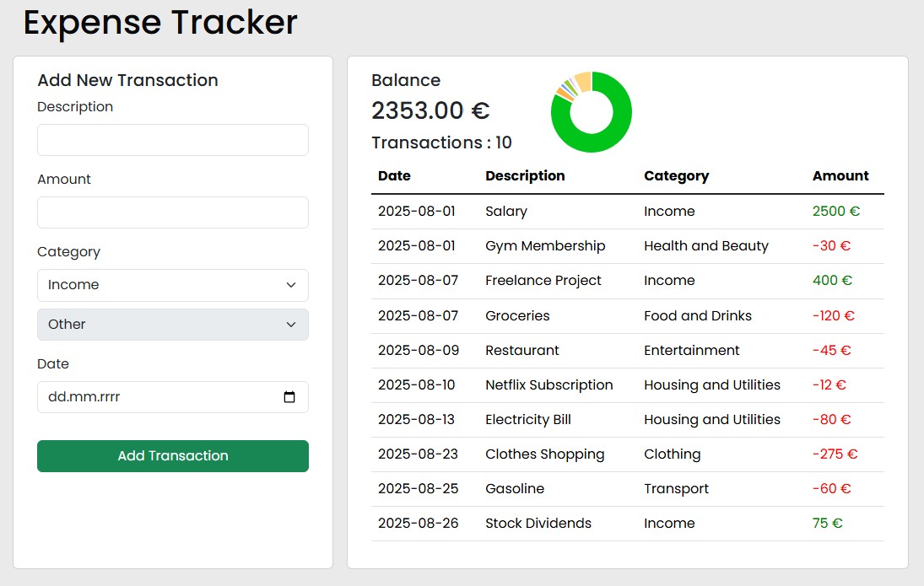Open the calendar picker icon
Screen dimensions: 924x586
click(x=289, y=397)
